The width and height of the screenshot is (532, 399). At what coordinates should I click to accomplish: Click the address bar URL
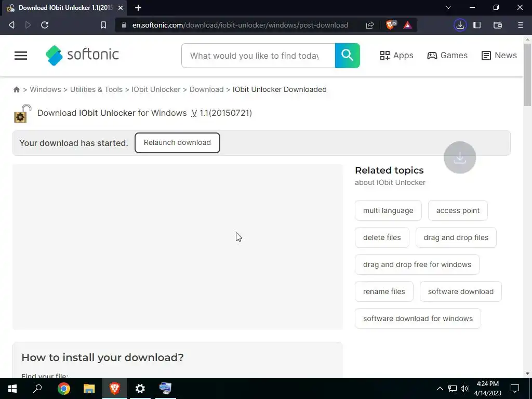click(240, 25)
